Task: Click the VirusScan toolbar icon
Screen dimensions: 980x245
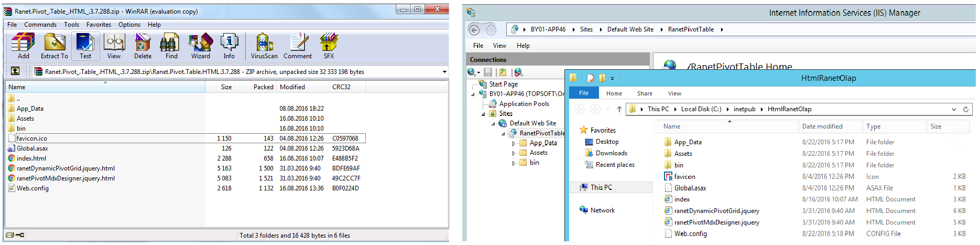Action: pos(264,46)
